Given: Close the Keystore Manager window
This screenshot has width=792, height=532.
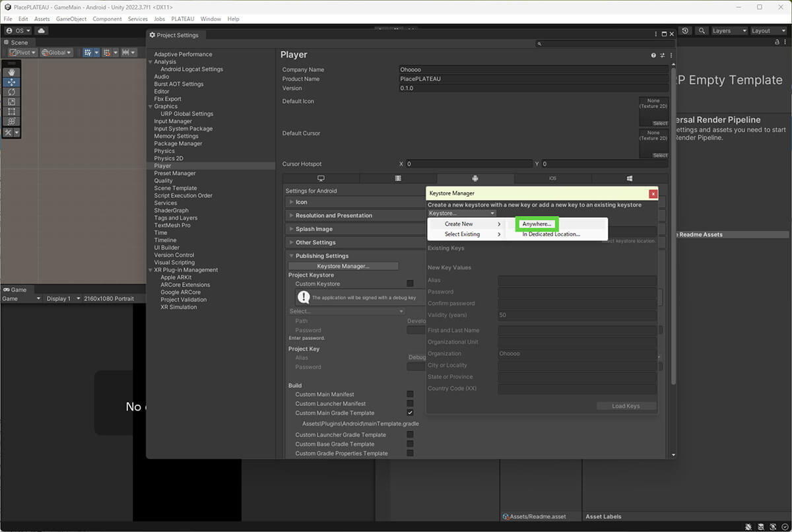Looking at the screenshot, I should click(653, 193).
